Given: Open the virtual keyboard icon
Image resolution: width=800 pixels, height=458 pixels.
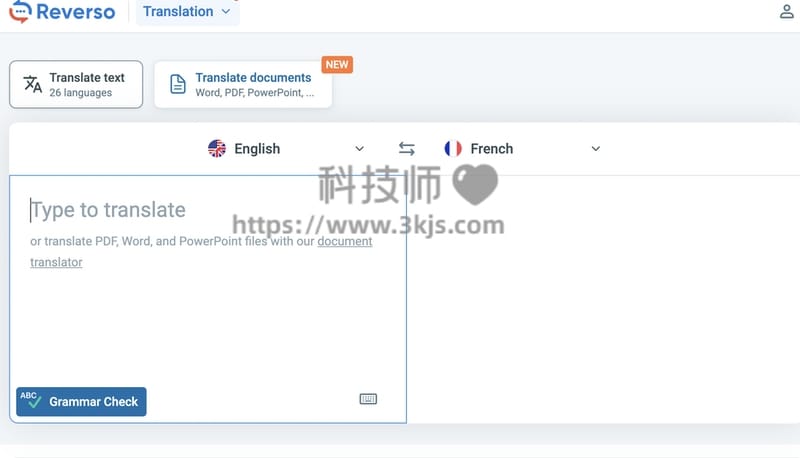Looking at the screenshot, I should point(368,399).
